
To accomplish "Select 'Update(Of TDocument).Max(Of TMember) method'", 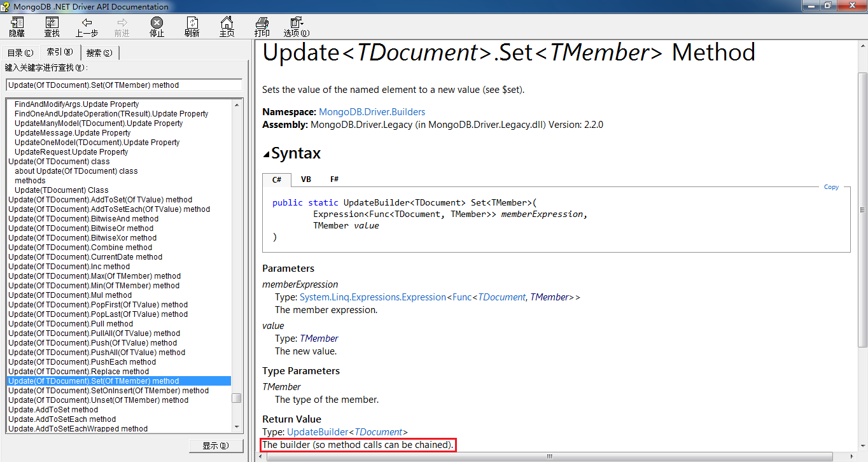I will coord(94,276).
